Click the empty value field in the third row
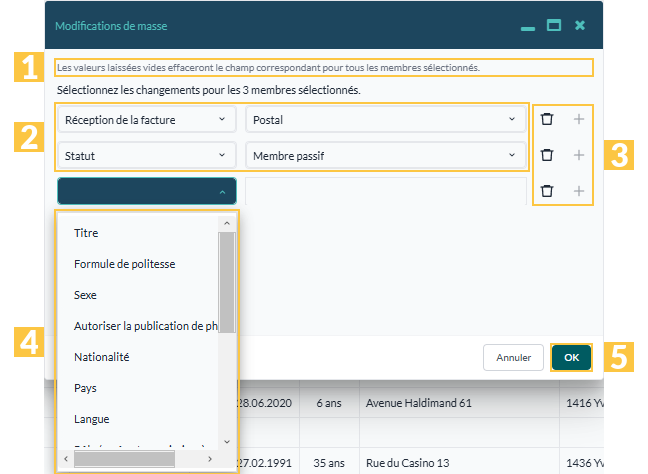648x474 pixels. point(386,191)
